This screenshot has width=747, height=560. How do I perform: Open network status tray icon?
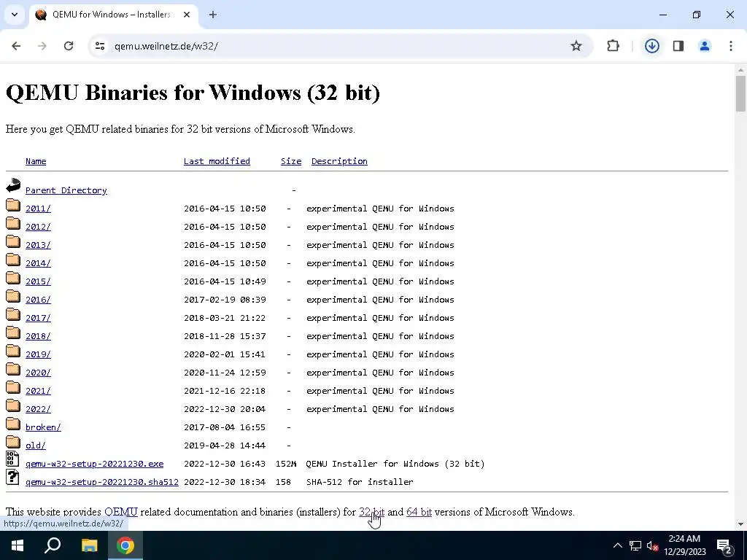tap(635, 545)
